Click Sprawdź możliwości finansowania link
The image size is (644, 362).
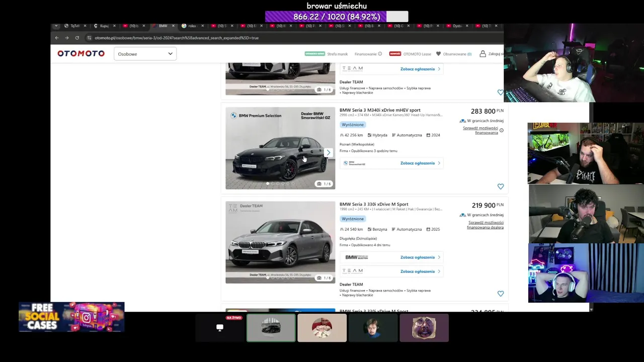point(480,130)
